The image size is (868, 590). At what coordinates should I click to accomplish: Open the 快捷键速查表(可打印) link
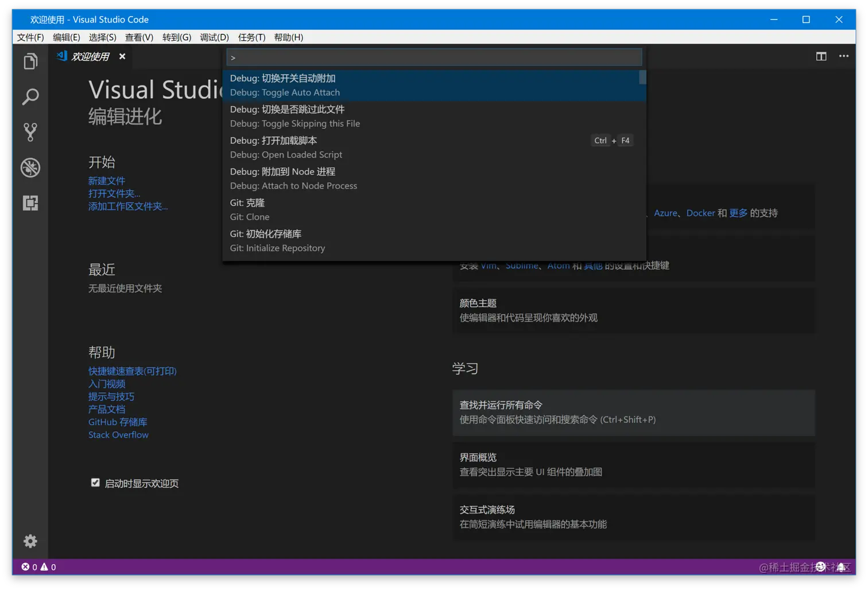(133, 371)
